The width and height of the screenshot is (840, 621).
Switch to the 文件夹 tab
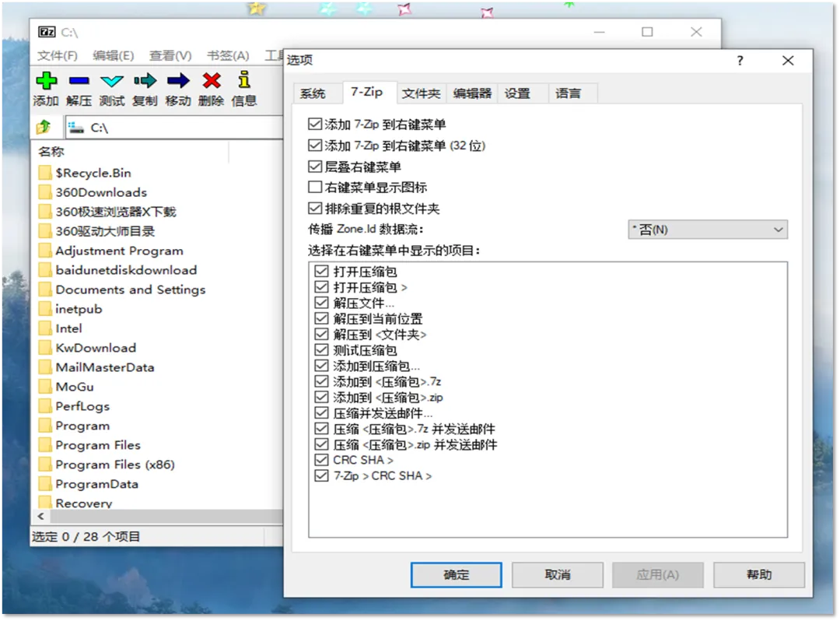421,93
